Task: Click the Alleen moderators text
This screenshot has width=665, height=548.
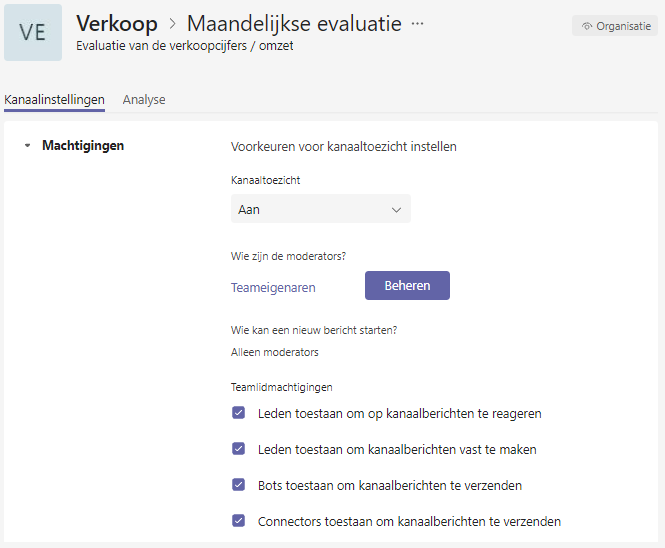Action: (x=275, y=352)
